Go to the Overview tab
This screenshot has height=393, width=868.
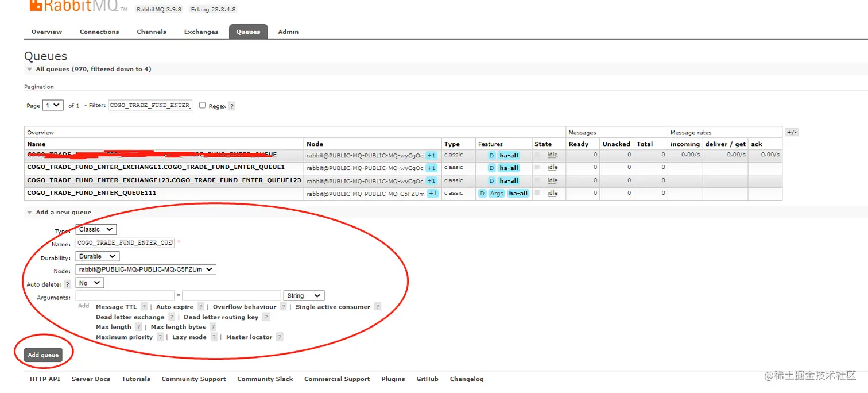46,32
